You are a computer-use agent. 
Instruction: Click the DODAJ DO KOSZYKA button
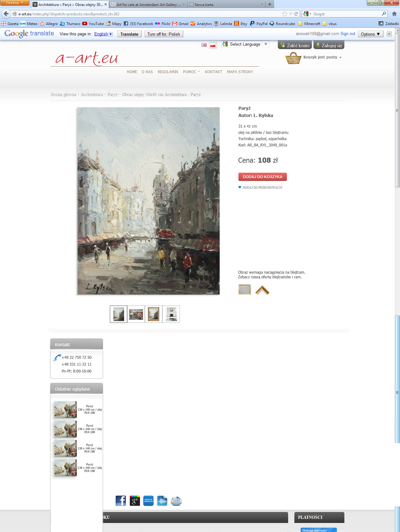(262, 177)
